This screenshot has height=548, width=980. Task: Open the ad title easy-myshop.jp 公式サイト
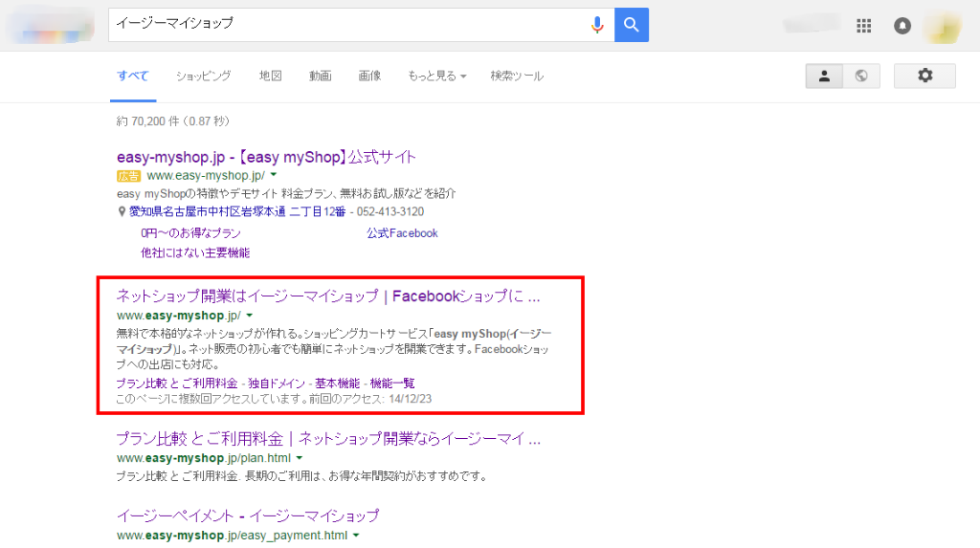(x=266, y=157)
